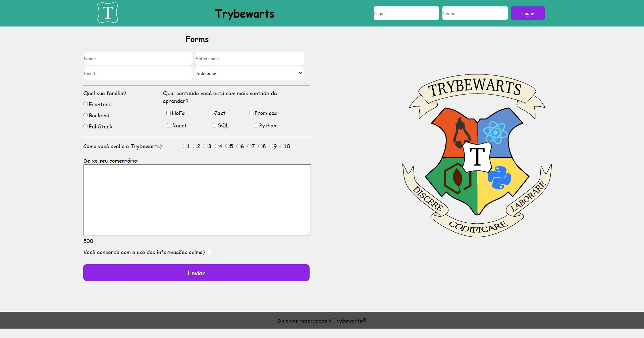Click the Enviar submit button
The height and width of the screenshot is (338, 644).
pos(196,273)
